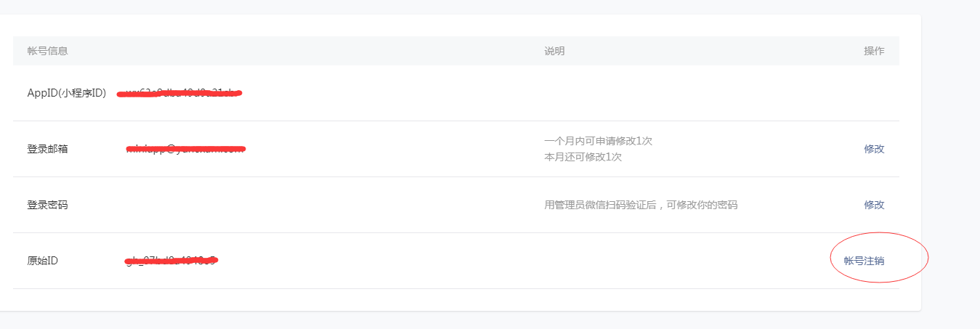Screen dimensions: 980x329
Task: Click the redacted login email address
Action: [x=185, y=150]
